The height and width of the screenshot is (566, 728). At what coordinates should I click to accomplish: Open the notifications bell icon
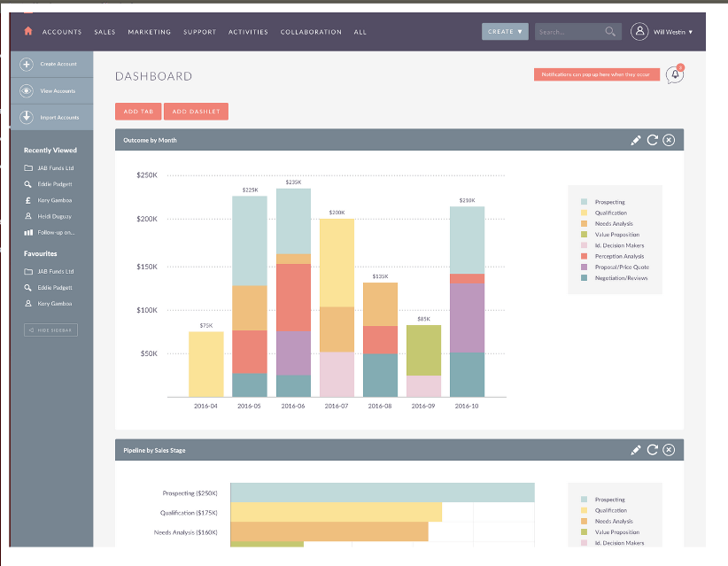click(x=675, y=74)
